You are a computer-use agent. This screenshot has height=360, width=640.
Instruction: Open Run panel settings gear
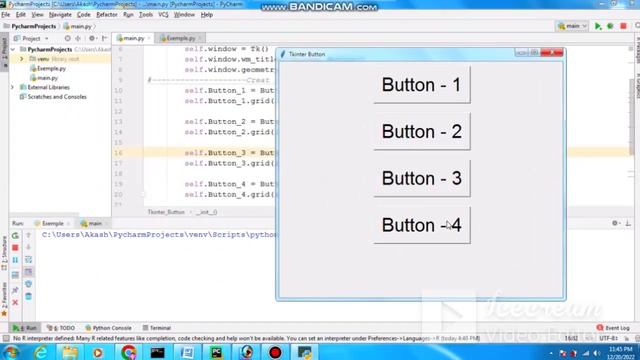(x=615, y=223)
